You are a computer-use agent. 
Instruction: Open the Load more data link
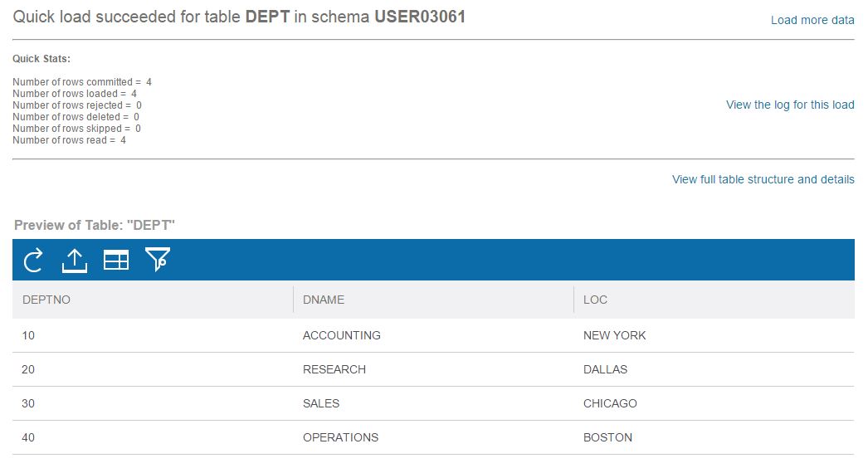point(812,20)
